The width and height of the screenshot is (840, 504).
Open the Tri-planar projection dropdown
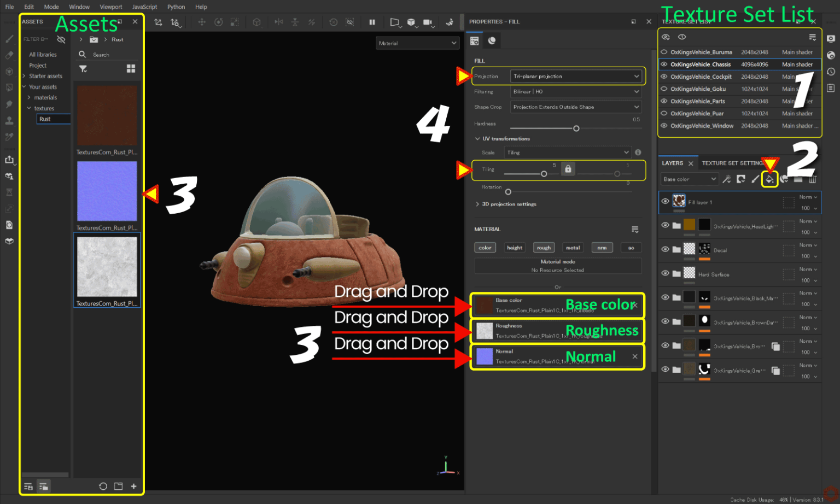(576, 76)
